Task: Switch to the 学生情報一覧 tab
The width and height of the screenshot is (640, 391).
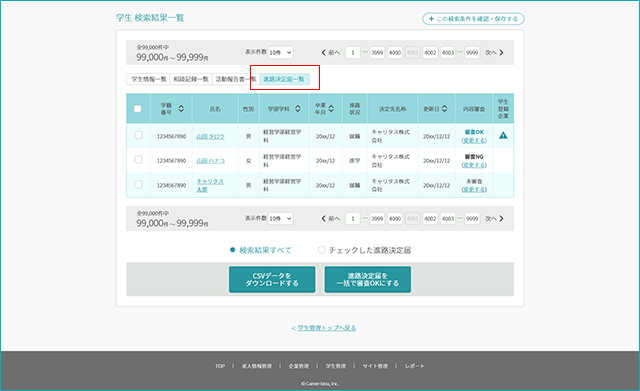Action: click(149, 79)
